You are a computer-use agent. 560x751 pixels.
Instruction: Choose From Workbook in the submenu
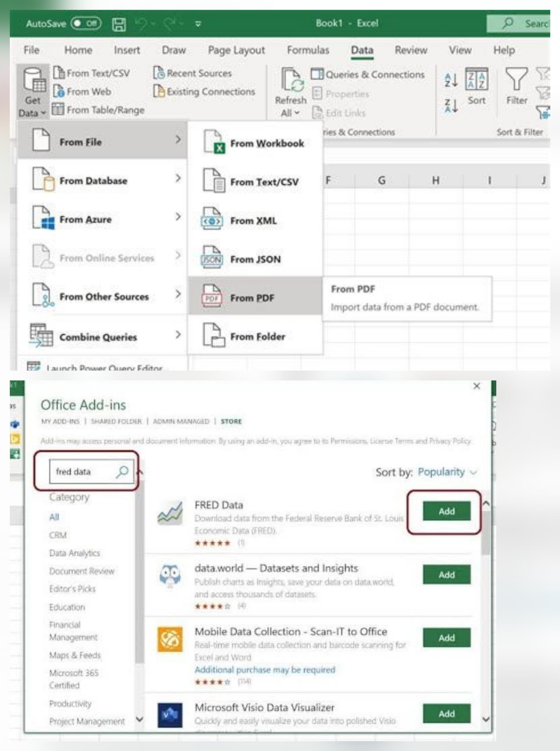pyautogui.click(x=255, y=143)
